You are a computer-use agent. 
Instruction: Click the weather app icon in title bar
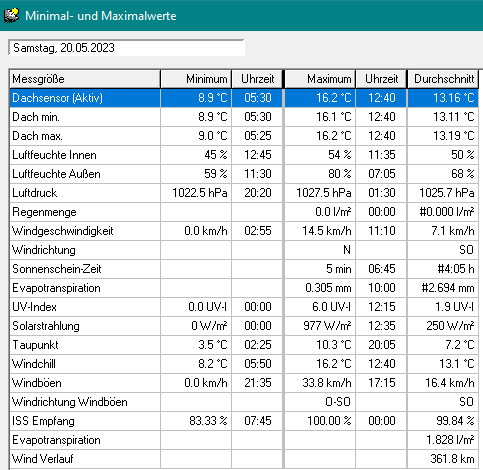pyautogui.click(x=12, y=16)
